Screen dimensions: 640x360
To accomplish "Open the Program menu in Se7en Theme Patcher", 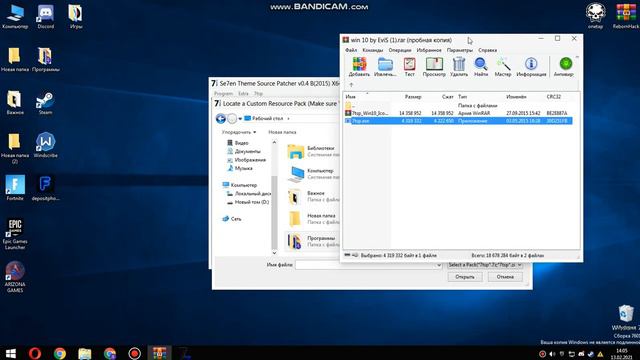I will pos(223,93).
